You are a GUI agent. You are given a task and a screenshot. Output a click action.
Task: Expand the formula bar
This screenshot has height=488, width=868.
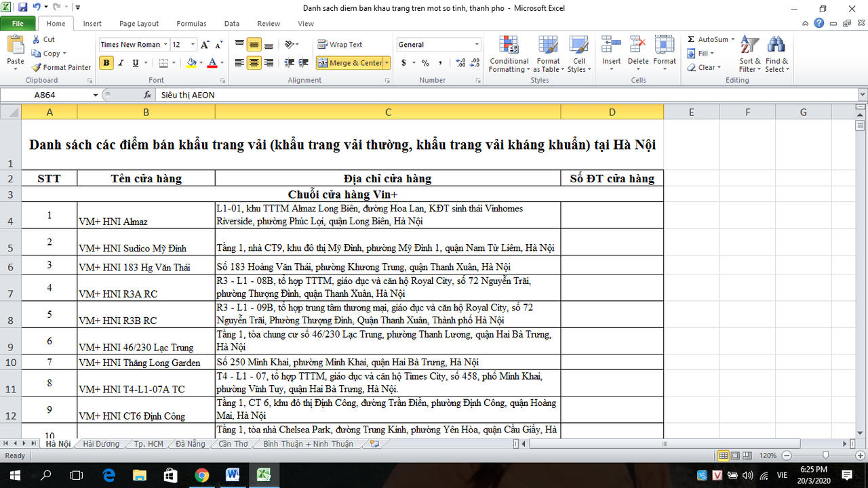pyautogui.click(x=863, y=95)
